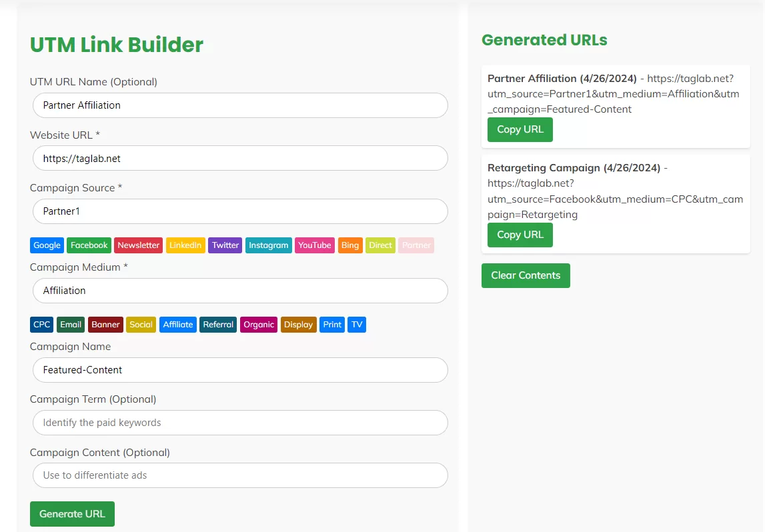Click the Clear Contents button
This screenshot has width=765, height=532.
(526, 275)
